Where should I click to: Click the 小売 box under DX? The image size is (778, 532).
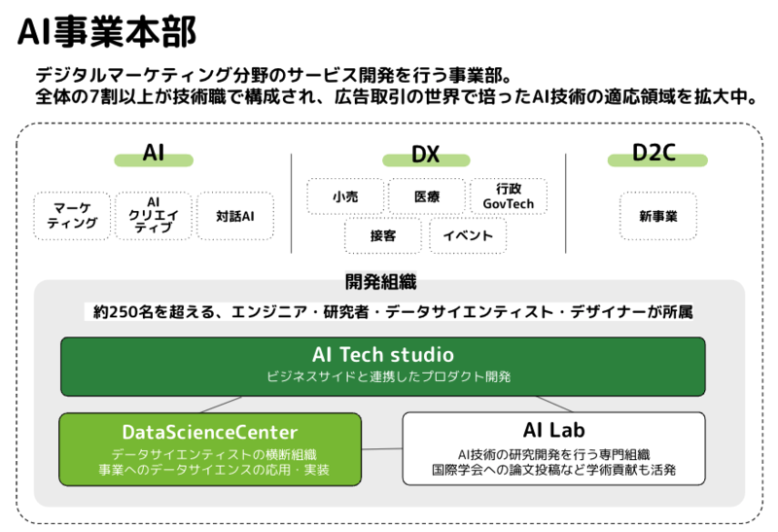tap(345, 196)
